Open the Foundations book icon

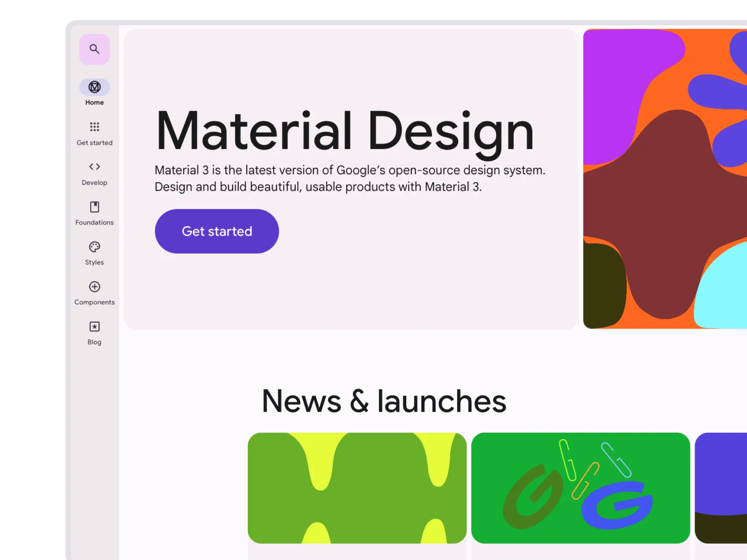[x=94, y=207]
